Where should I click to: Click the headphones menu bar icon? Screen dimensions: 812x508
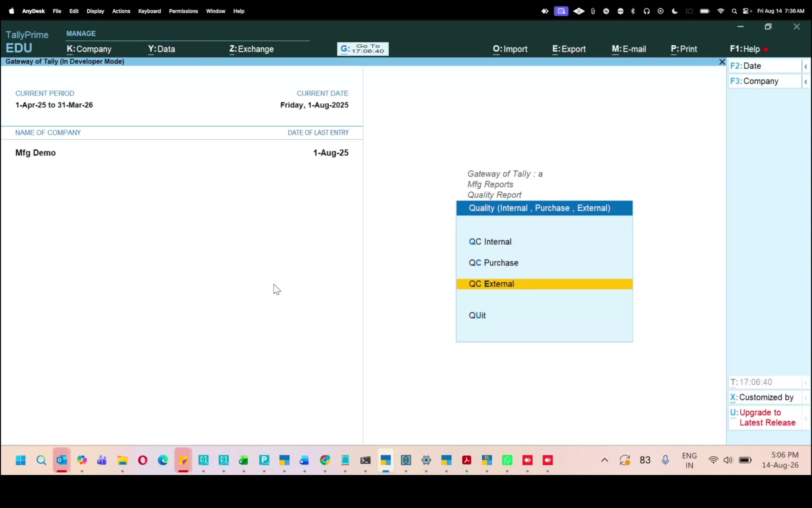(647, 11)
